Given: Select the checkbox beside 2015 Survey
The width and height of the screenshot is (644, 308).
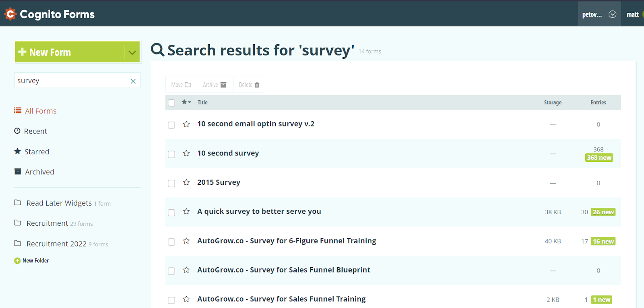Looking at the screenshot, I should coord(171,183).
